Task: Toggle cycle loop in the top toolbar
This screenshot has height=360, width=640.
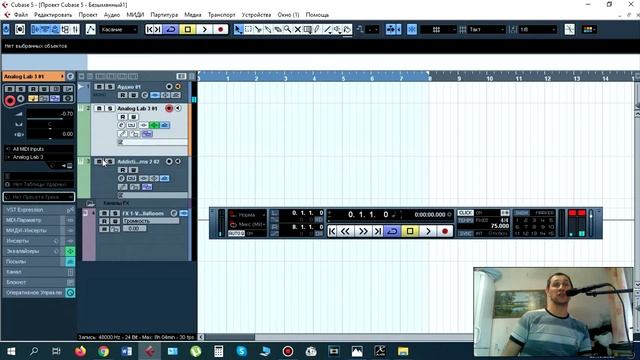Action: (x=171, y=29)
